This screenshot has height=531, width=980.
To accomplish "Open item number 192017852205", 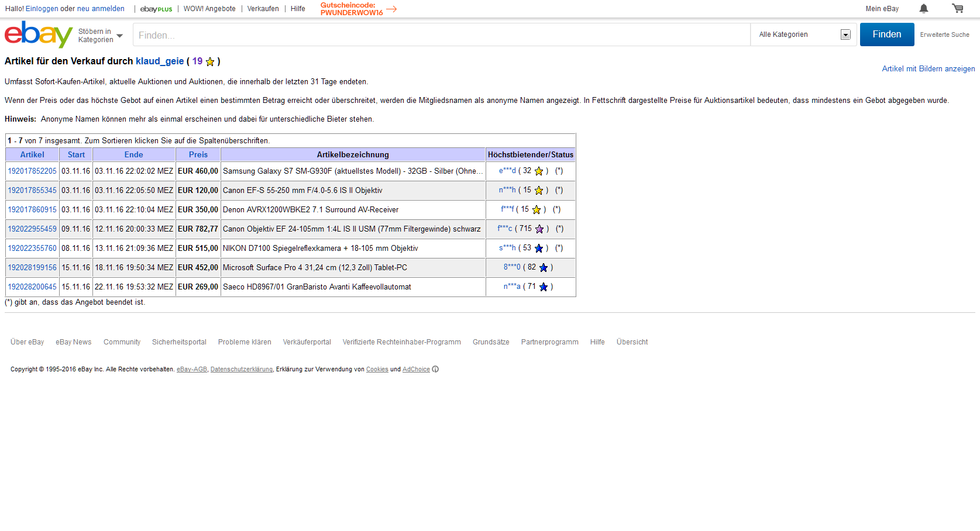I will click(x=32, y=171).
